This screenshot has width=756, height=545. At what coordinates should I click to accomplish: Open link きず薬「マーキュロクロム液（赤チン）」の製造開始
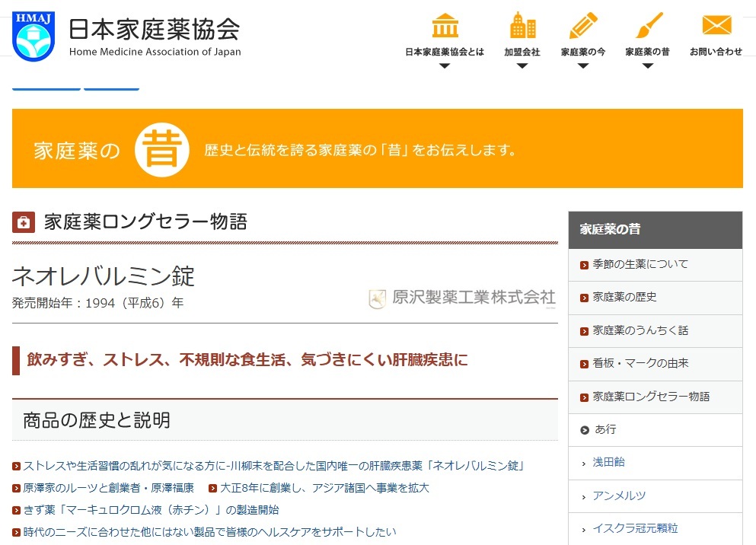point(151,510)
